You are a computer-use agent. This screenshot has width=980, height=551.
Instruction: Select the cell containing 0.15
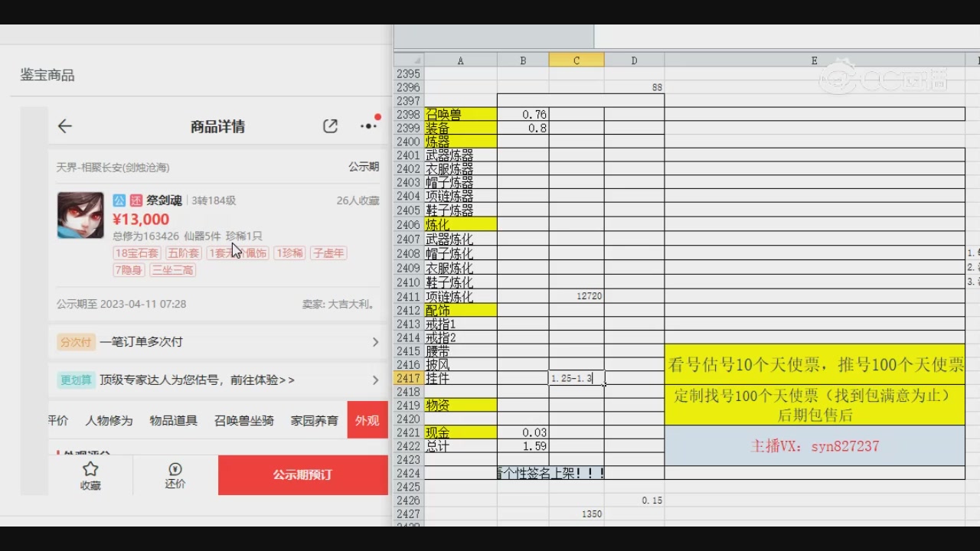634,500
